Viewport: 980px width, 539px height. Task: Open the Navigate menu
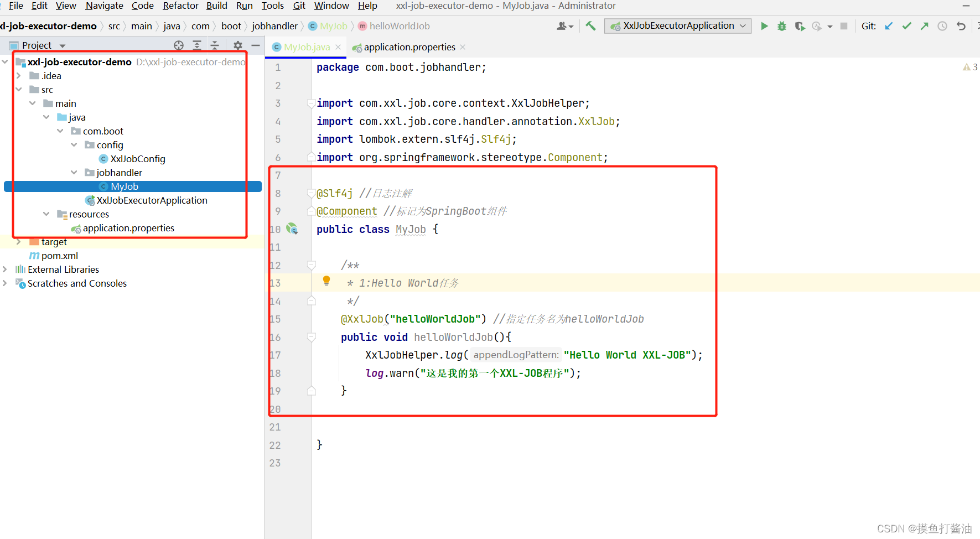104,6
